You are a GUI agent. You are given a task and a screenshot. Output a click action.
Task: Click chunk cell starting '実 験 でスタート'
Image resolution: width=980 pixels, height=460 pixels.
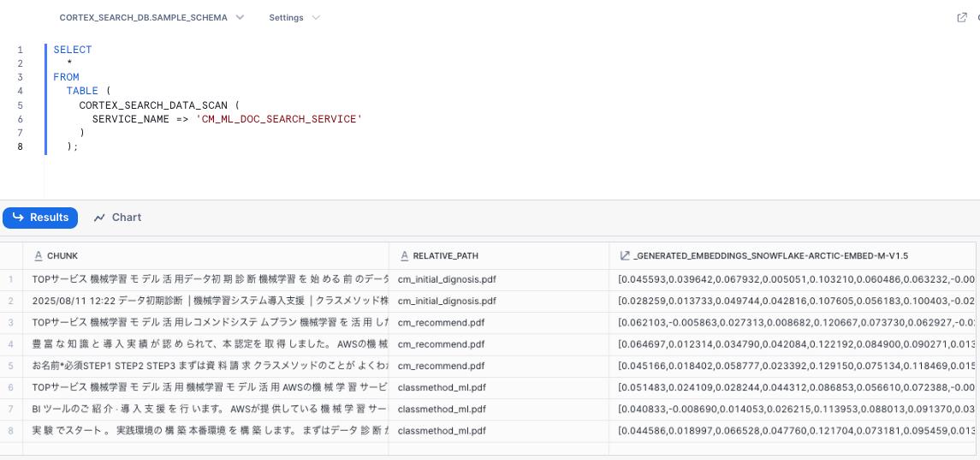[205, 431]
